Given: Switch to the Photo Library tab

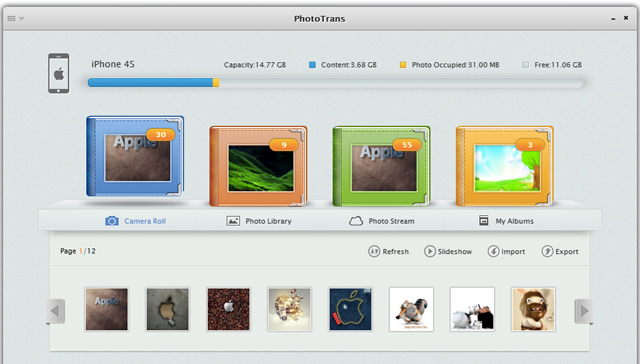Looking at the screenshot, I should coord(259,221).
